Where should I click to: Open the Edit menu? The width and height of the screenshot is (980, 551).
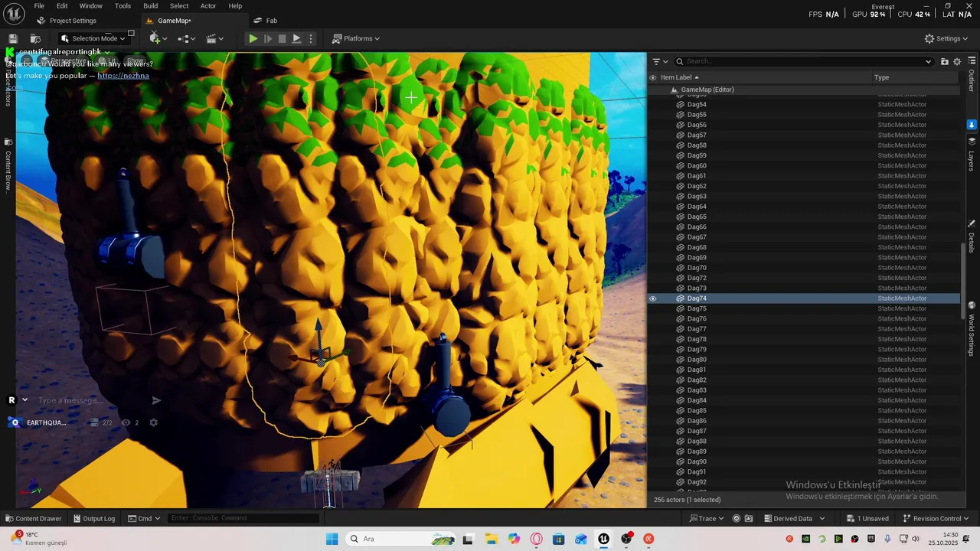(x=62, y=5)
